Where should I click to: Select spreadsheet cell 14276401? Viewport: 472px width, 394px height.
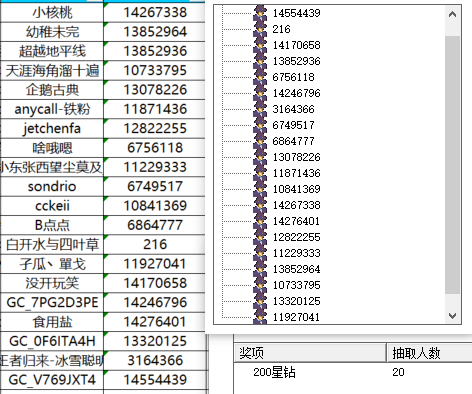click(155, 322)
